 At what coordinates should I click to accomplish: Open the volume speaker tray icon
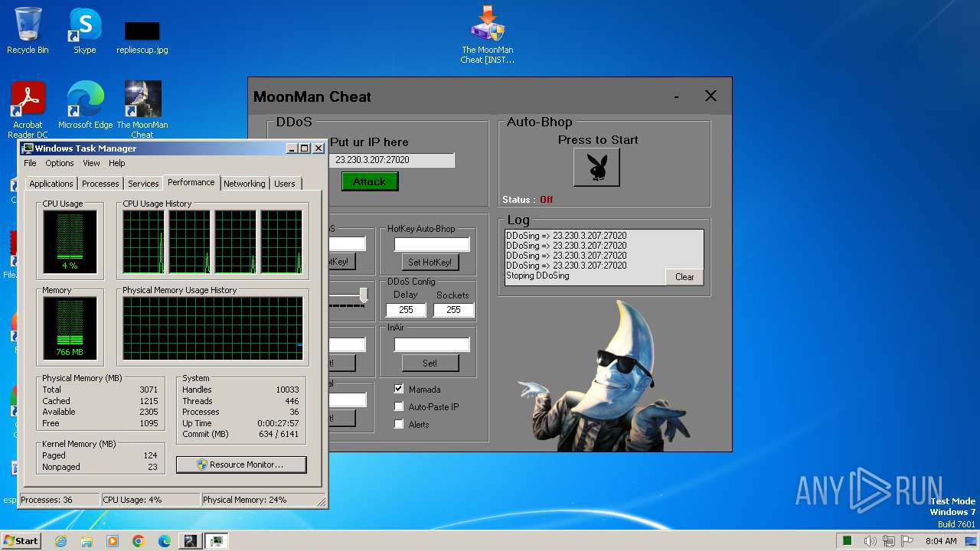click(x=871, y=541)
